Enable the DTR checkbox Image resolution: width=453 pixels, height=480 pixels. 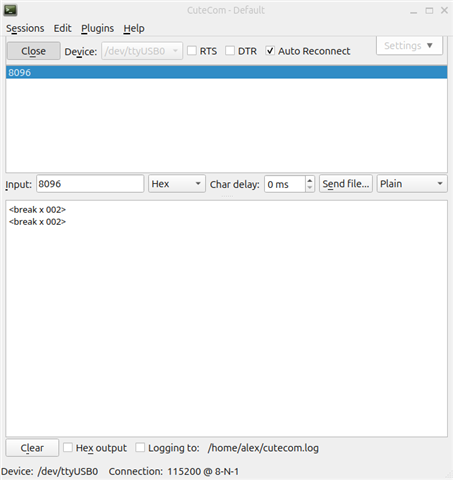click(230, 51)
